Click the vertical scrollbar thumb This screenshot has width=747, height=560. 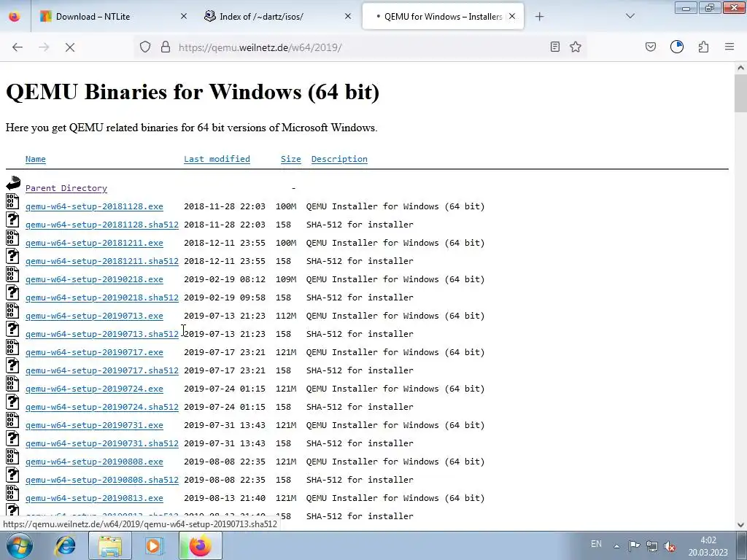coord(741,93)
